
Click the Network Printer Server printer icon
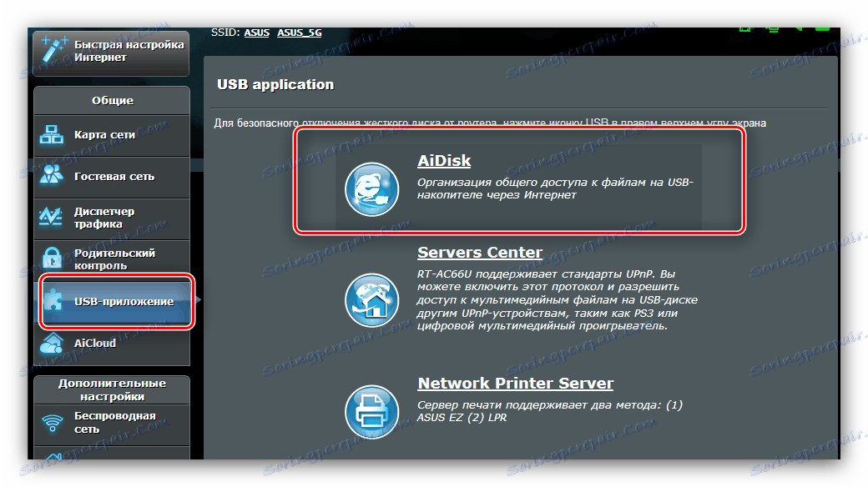pos(372,412)
